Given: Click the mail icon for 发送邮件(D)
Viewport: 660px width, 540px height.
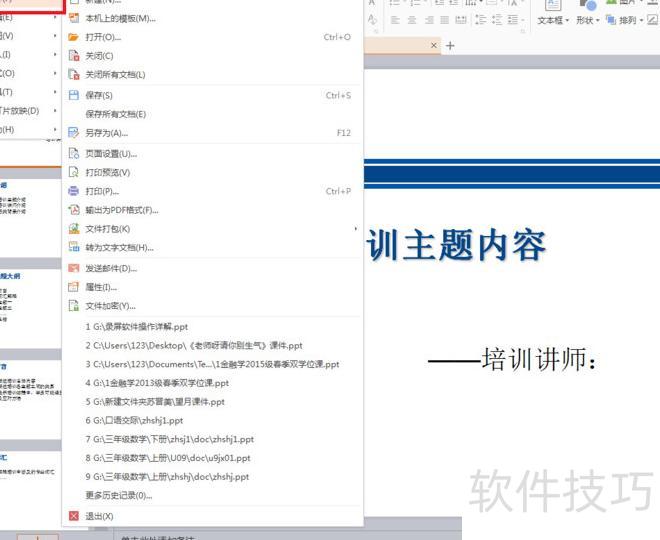Looking at the screenshot, I should pos(74,268).
